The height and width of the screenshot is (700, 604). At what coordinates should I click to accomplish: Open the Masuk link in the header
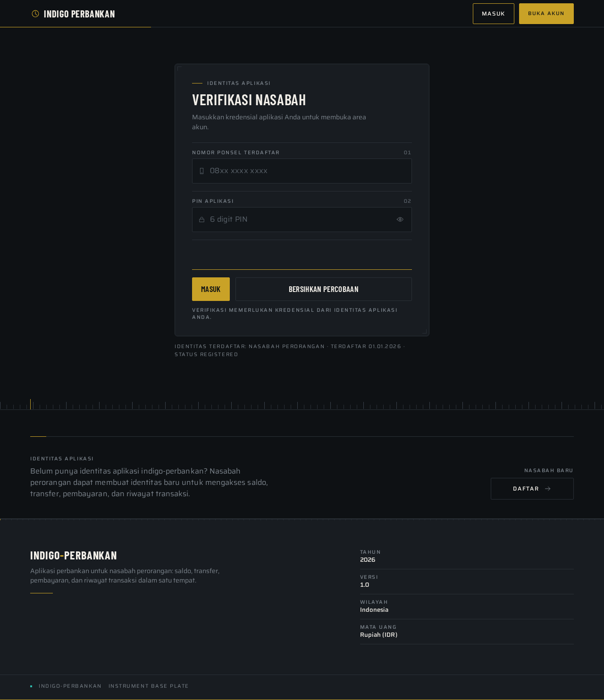494,14
